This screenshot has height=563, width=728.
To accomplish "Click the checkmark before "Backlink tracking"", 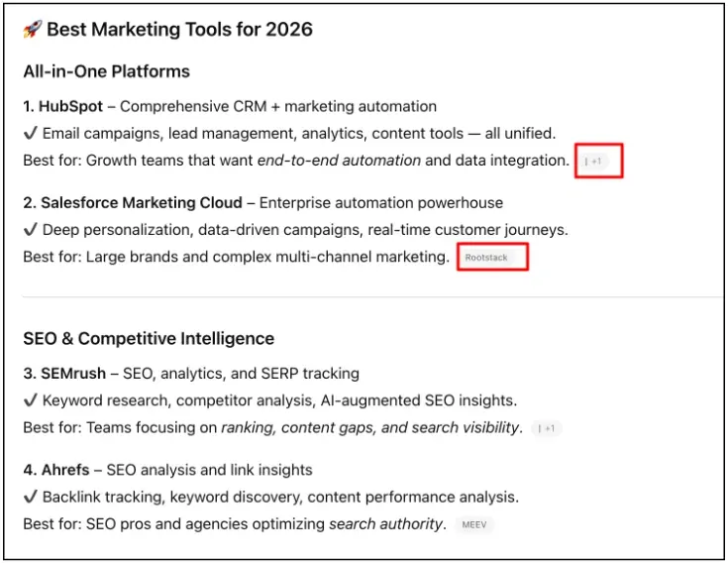I will click(30, 498).
